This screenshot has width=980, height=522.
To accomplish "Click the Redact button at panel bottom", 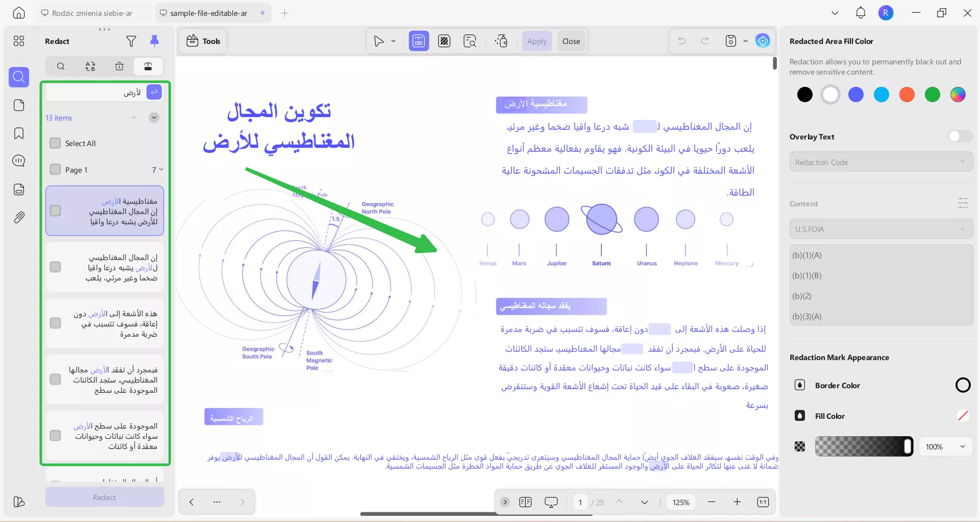I will click(x=105, y=497).
